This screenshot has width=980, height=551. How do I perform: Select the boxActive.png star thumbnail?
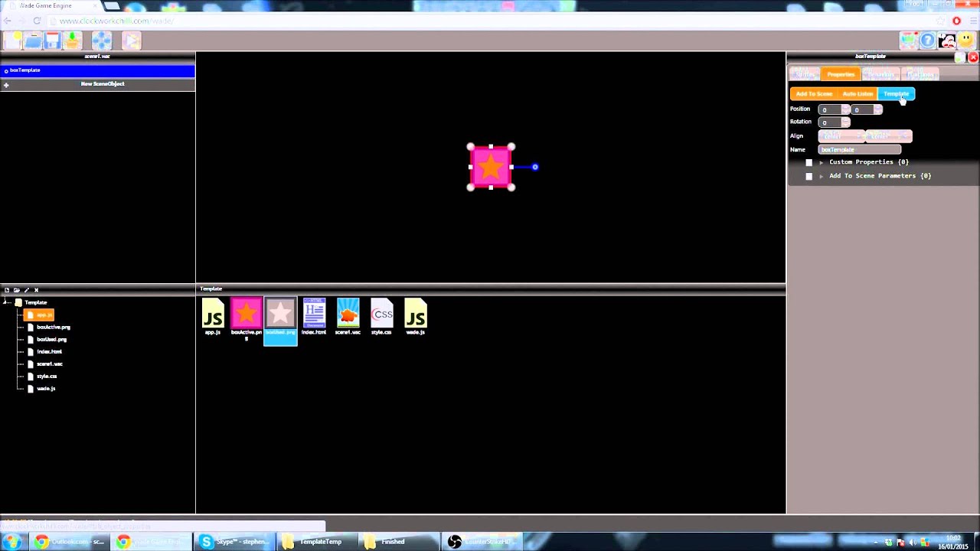click(247, 318)
